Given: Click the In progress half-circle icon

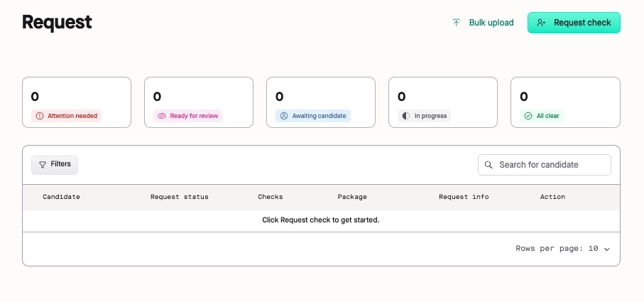Looking at the screenshot, I should pyautogui.click(x=406, y=116).
